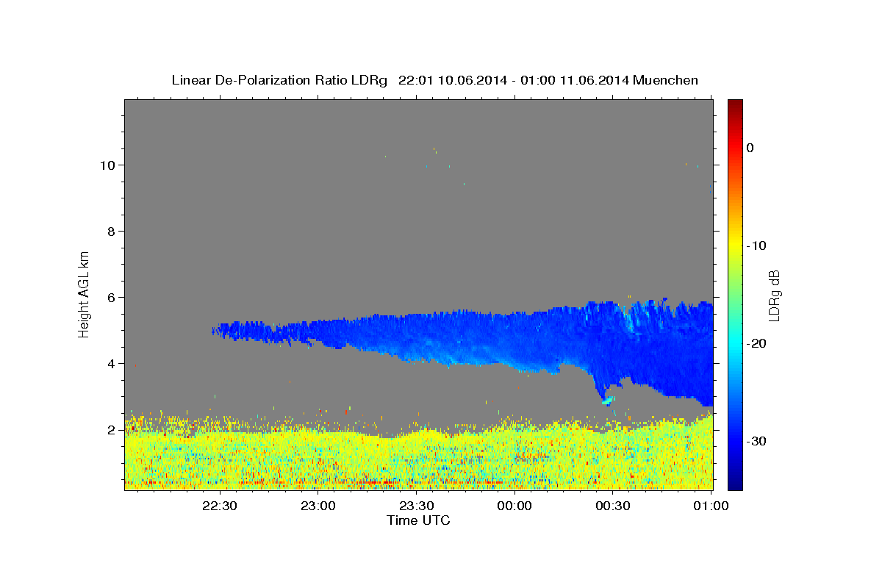Viewport: 882px width, 588px height.
Task: Click the dark blue bottom of the colorbar
Action: tap(735, 481)
